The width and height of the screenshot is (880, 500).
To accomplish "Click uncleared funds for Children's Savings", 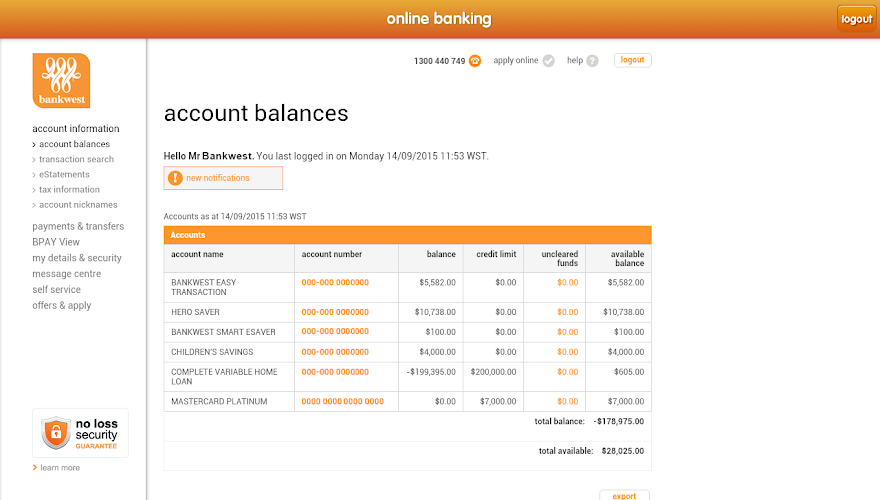I will point(567,352).
